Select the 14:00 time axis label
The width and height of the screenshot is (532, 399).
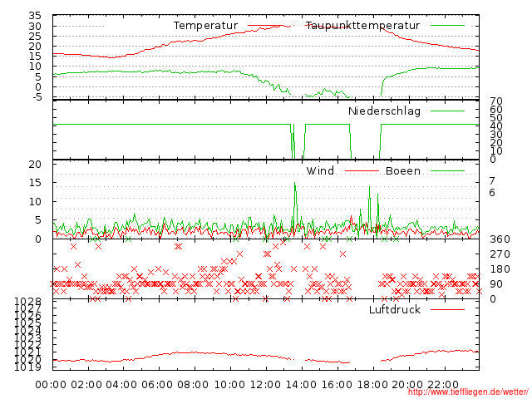point(301,385)
